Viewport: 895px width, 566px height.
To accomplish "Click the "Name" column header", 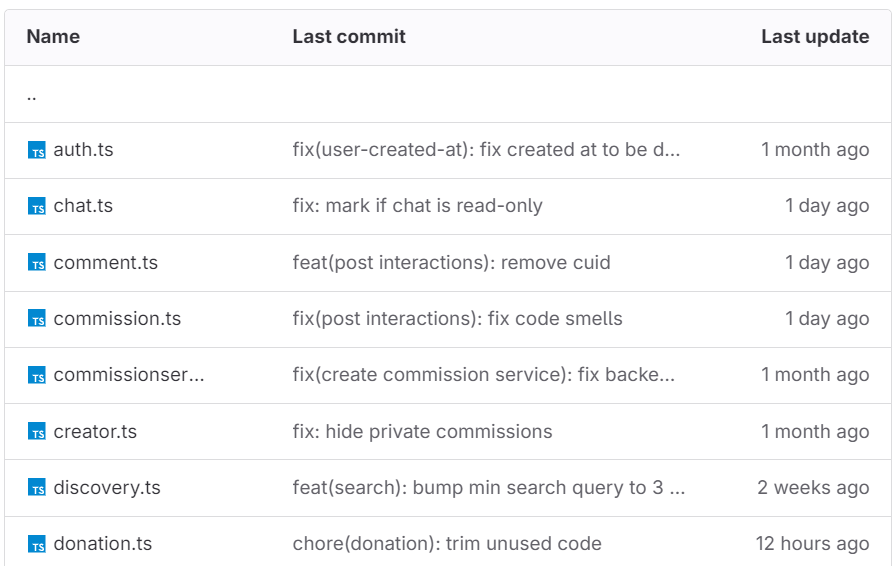I will 53,37.
